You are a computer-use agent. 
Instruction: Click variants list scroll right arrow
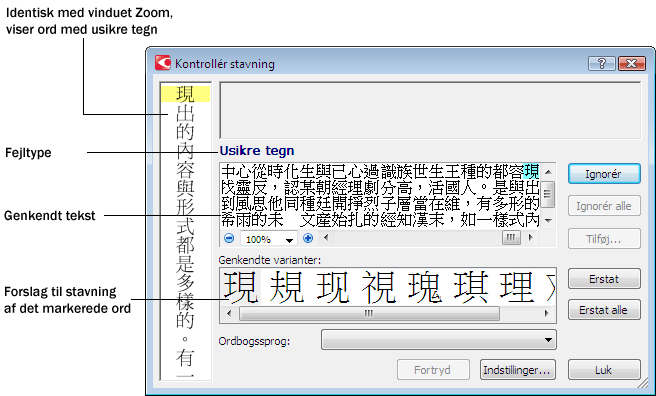pyautogui.click(x=547, y=313)
